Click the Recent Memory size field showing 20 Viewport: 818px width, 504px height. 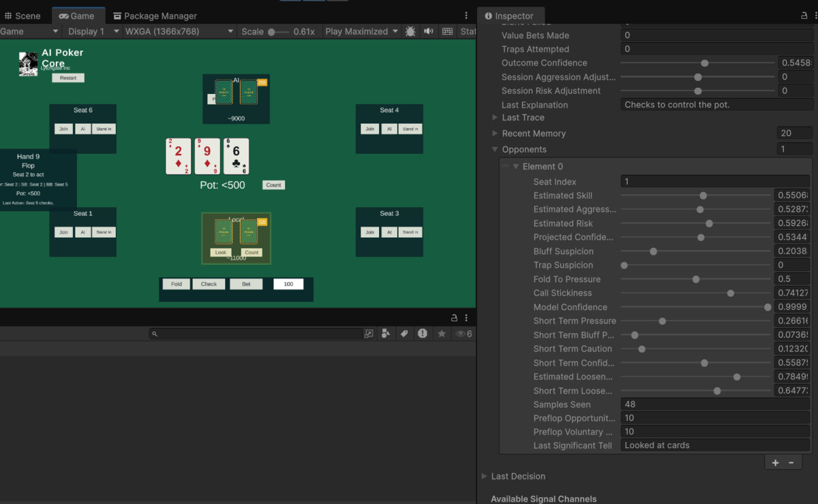pos(795,133)
